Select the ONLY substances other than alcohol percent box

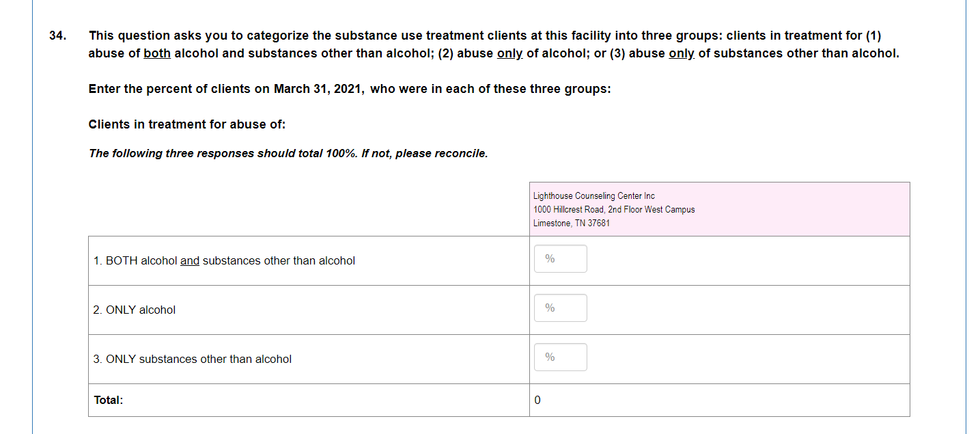pos(560,357)
